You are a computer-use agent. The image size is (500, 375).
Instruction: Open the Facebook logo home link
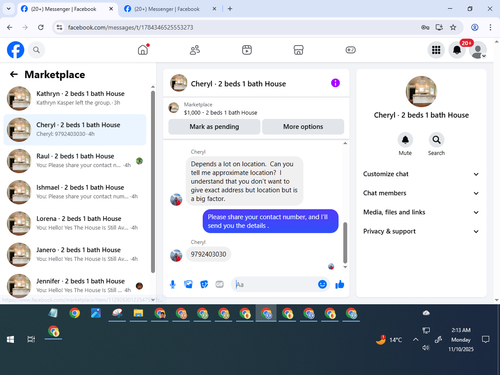tap(15, 50)
